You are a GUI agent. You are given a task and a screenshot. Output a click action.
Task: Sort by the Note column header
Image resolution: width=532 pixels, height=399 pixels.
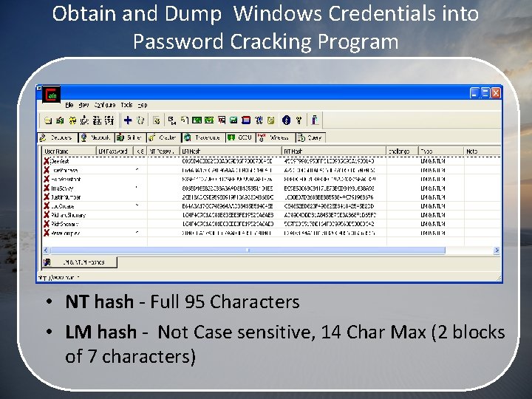click(482, 151)
